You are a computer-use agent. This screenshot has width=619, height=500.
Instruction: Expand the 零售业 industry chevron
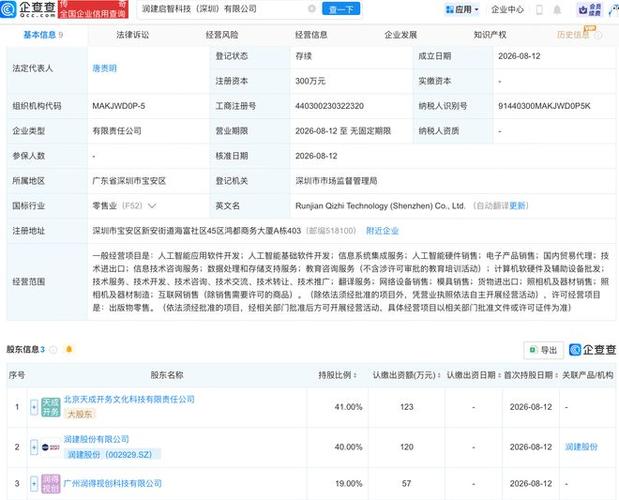click(152, 206)
